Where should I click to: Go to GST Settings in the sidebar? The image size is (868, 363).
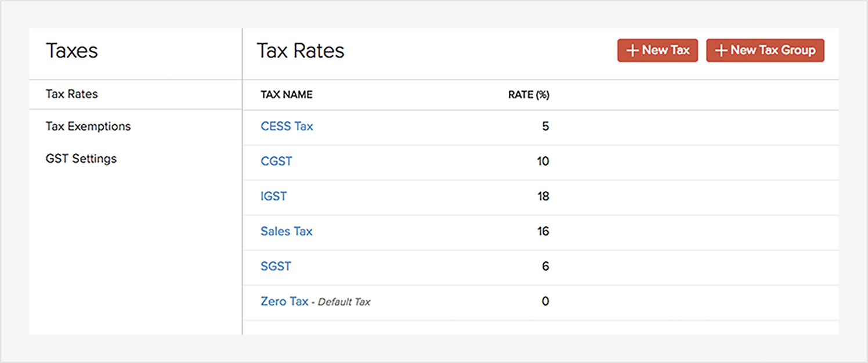[81, 159]
